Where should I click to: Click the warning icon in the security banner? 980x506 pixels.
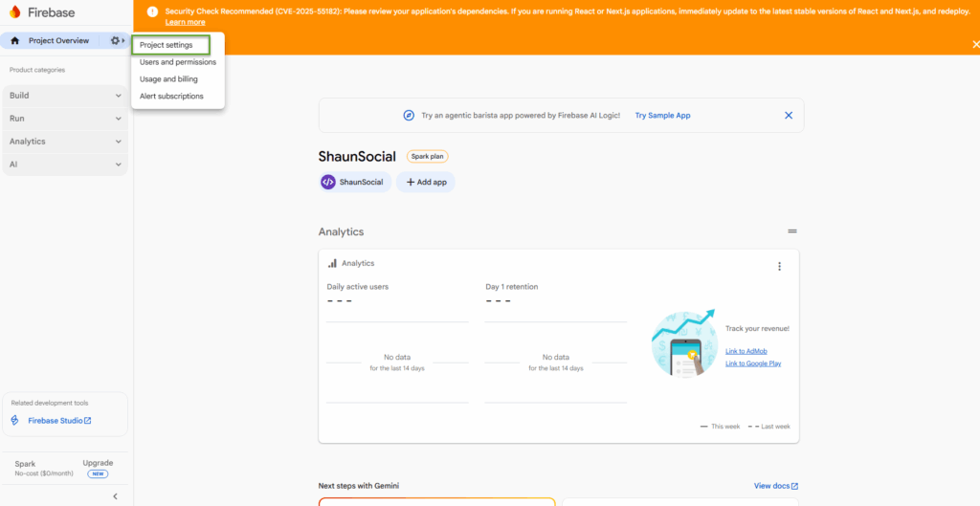tap(152, 12)
